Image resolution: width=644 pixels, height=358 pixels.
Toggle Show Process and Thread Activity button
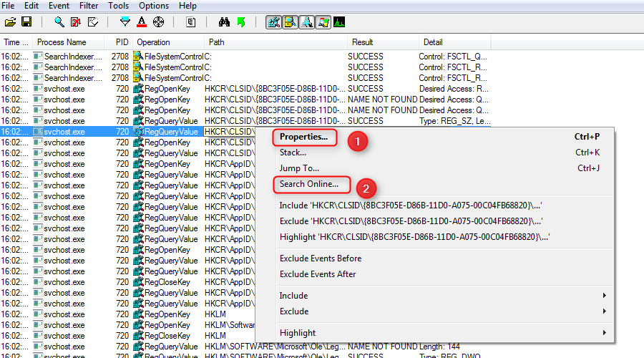(323, 22)
